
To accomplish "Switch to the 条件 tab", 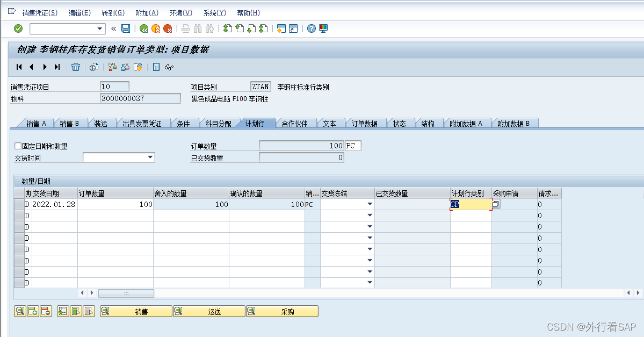I will (x=183, y=123).
